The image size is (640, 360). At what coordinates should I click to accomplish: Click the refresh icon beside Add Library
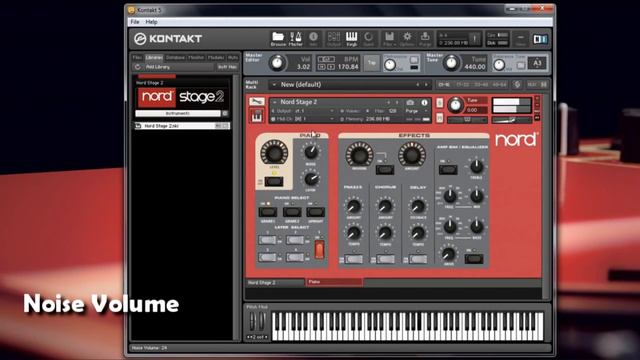(x=138, y=67)
